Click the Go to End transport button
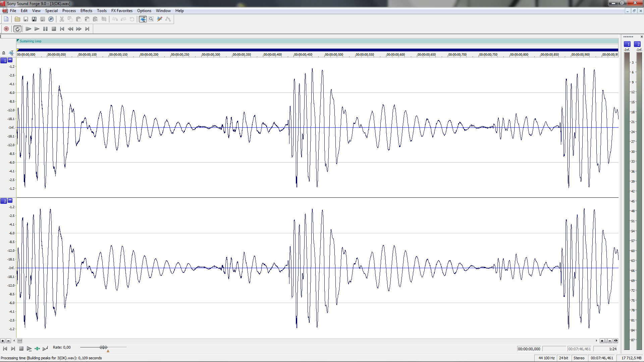The width and height of the screenshot is (644, 362). (x=87, y=29)
